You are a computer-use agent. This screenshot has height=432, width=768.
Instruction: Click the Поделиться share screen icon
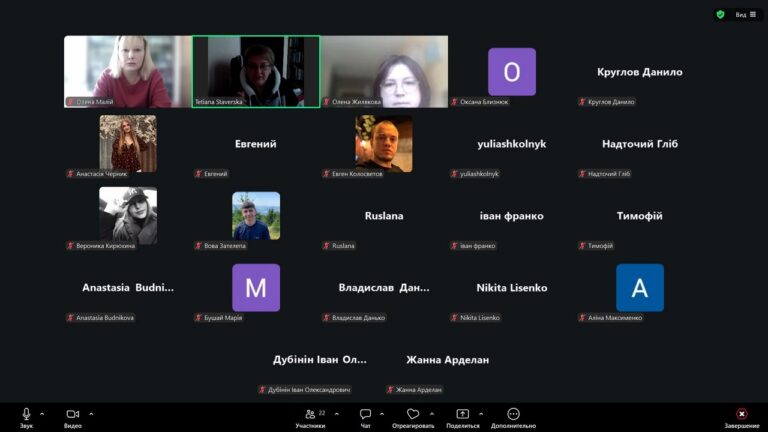click(462, 414)
